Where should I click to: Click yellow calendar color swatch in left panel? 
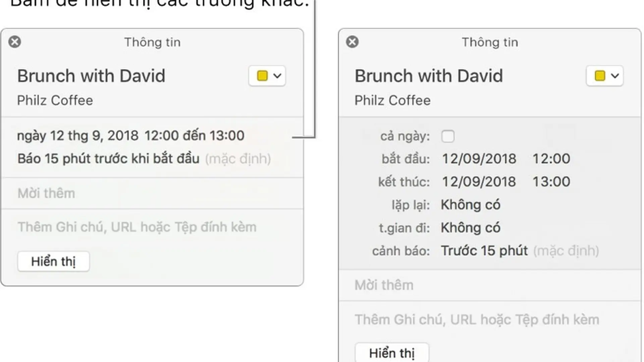click(x=262, y=76)
